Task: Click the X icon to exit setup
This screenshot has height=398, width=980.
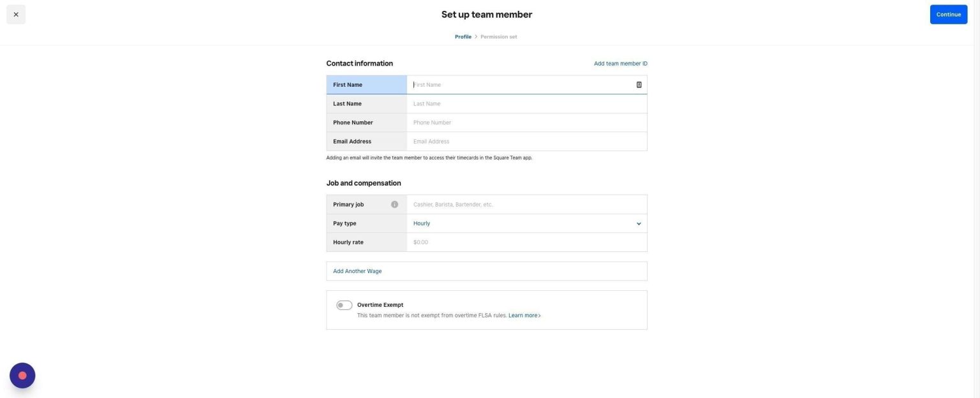Action: 16,14
